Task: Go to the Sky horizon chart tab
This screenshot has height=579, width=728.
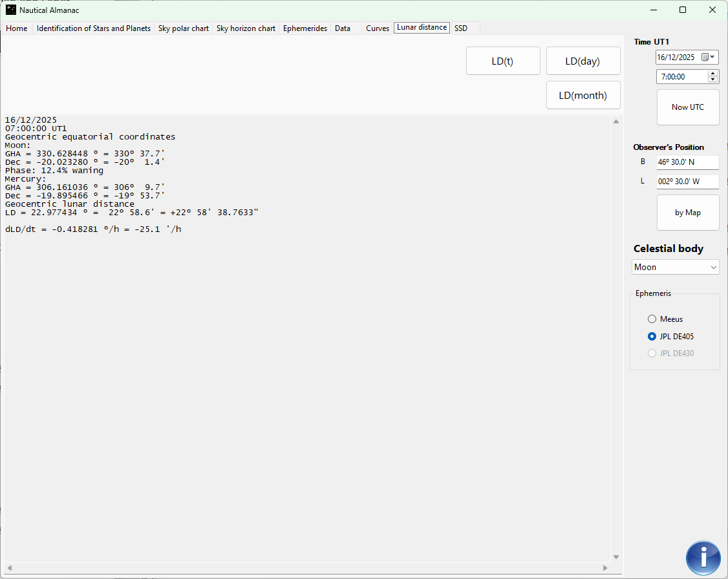Action: point(246,28)
